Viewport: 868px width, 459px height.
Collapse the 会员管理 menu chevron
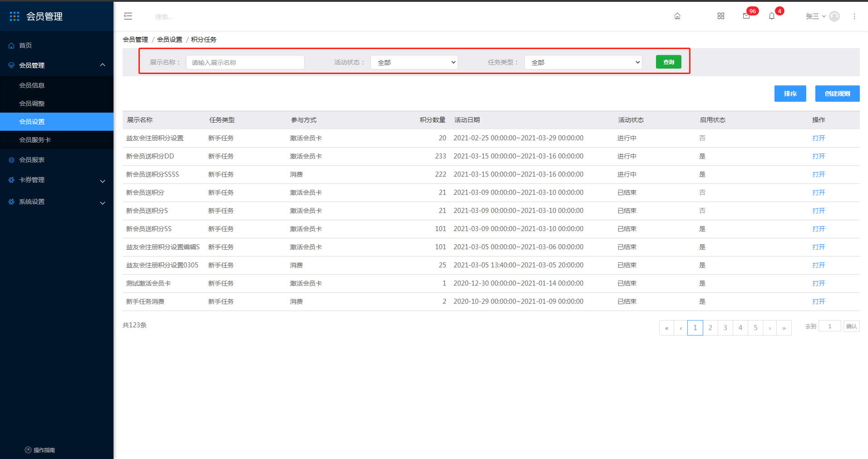pos(103,65)
